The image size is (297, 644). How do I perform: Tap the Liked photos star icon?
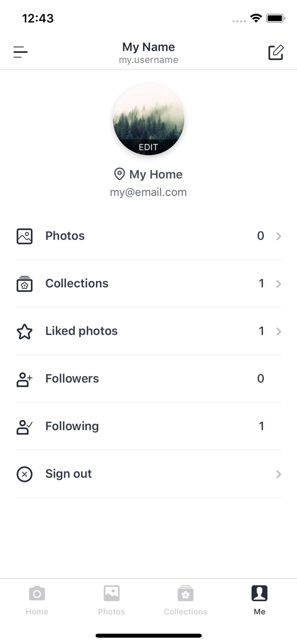point(25,331)
